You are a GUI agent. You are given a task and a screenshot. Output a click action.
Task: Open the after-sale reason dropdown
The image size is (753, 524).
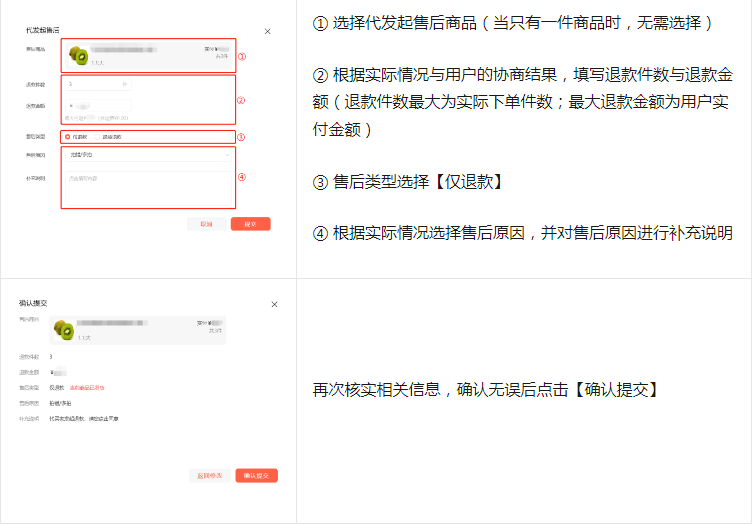(x=147, y=155)
